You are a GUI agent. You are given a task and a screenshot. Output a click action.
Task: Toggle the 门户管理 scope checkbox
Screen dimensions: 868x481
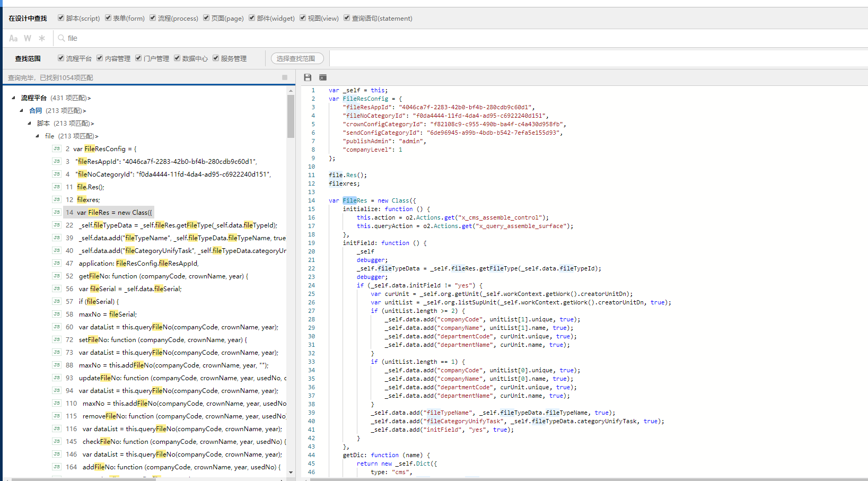[x=138, y=58]
